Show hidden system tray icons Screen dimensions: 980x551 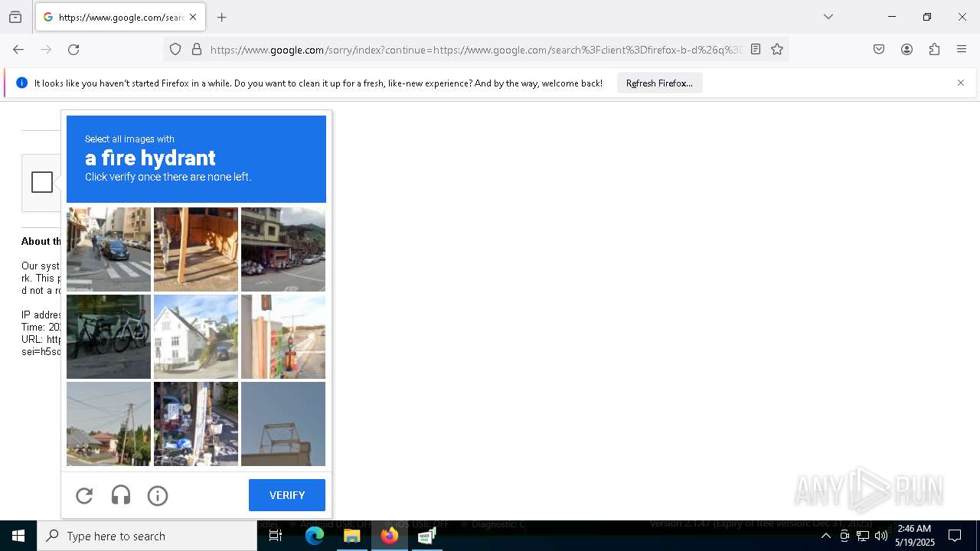click(x=825, y=536)
